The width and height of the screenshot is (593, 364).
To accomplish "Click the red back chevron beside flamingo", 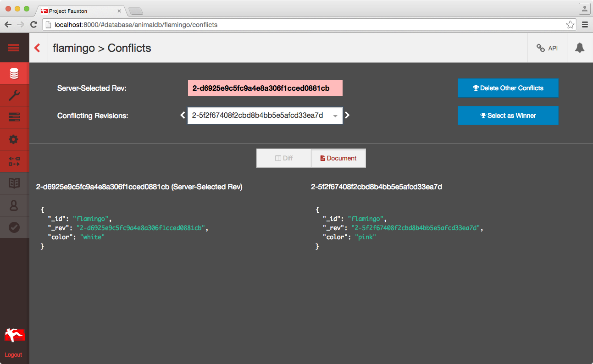I will coord(38,48).
